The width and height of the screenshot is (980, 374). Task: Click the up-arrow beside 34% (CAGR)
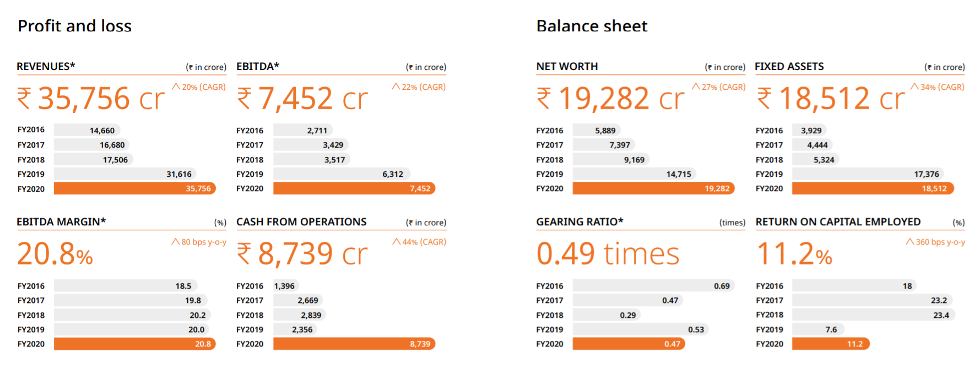coord(915,86)
